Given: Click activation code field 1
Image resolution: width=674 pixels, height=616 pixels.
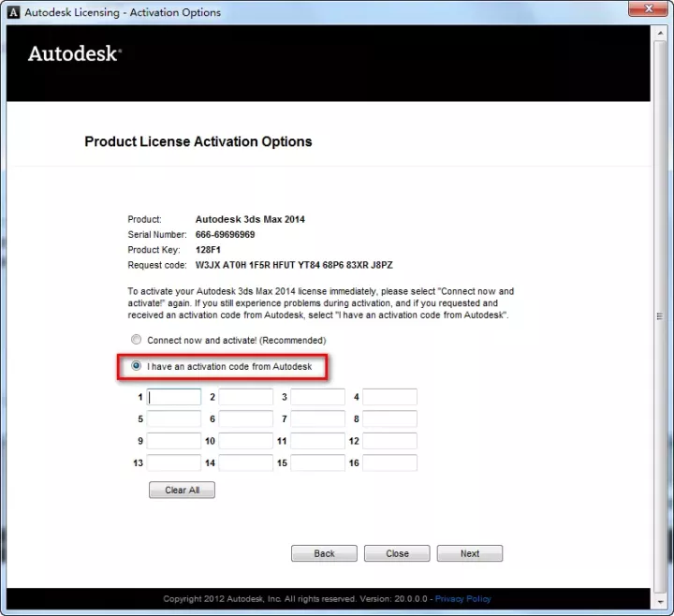Looking at the screenshot, I should (174, 397).
